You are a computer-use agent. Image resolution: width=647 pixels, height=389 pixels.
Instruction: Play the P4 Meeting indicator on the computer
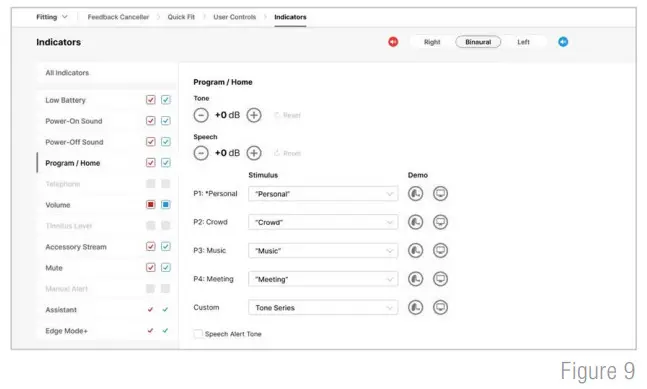coord(440,279)
